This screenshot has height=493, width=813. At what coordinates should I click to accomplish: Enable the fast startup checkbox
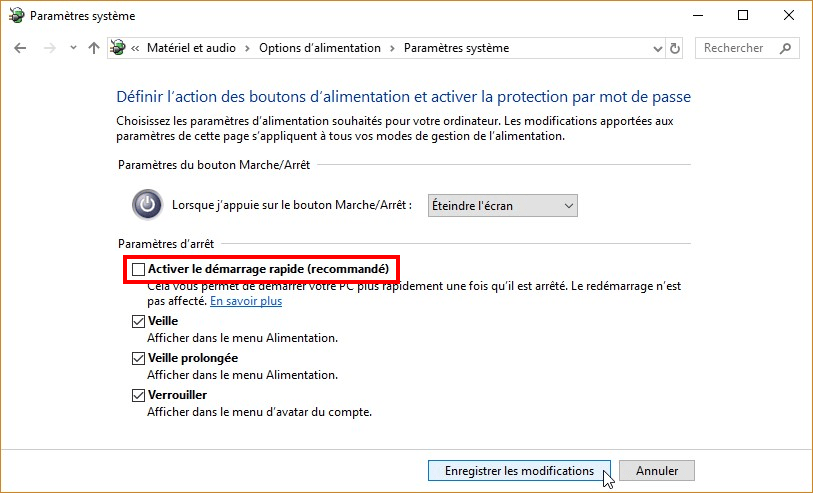138,269
